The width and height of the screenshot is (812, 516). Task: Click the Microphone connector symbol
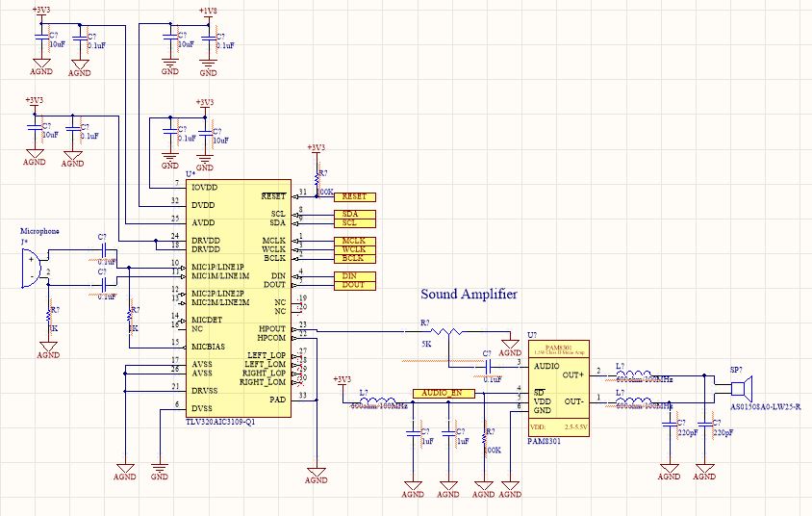[31, 268]
